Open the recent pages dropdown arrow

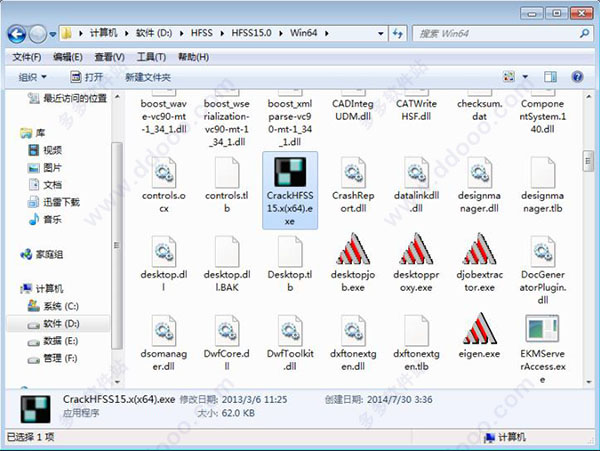coord(53,34)
